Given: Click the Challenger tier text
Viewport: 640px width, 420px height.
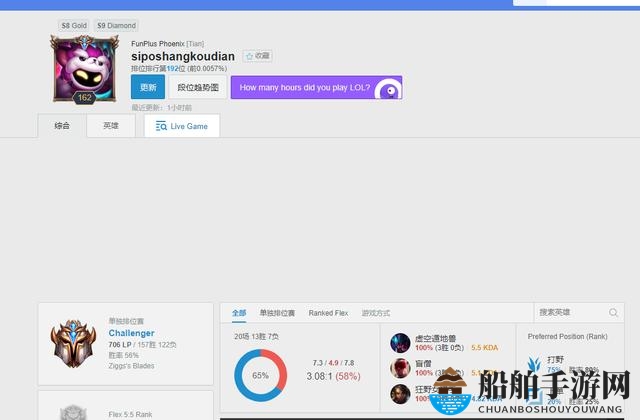Looking at the screenshot, I should tap(131, 333).
